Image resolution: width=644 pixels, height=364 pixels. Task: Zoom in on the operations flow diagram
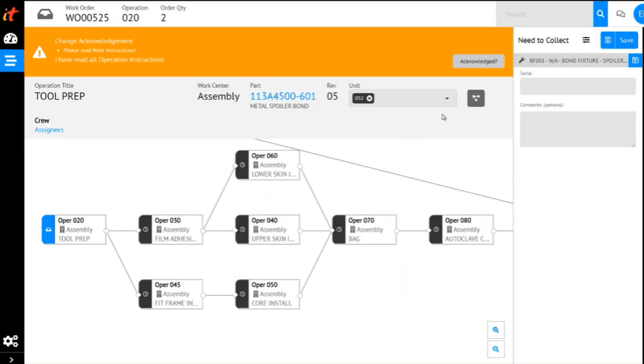pyautogui.click(x=496, y=330)
